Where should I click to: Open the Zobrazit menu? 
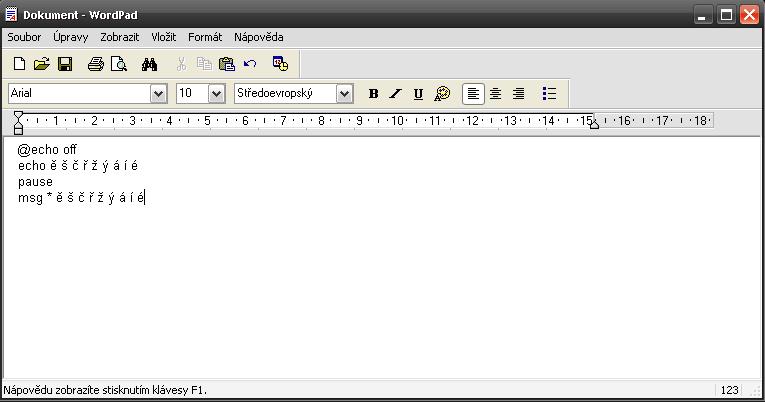click(x=120, y=37)
